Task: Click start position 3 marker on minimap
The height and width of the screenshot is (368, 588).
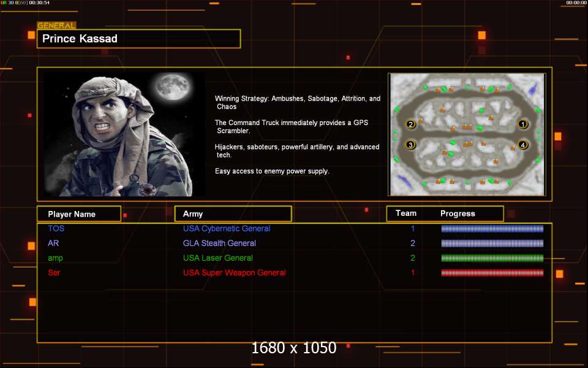Action: (x=411, y=145)
